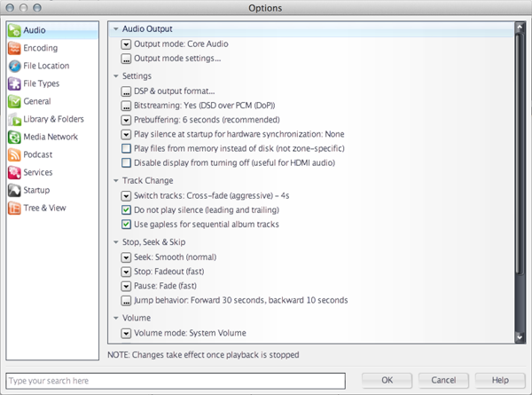Select the Tree & View page
This screenshot has width=532, height=395.
(x=52, y=208)
